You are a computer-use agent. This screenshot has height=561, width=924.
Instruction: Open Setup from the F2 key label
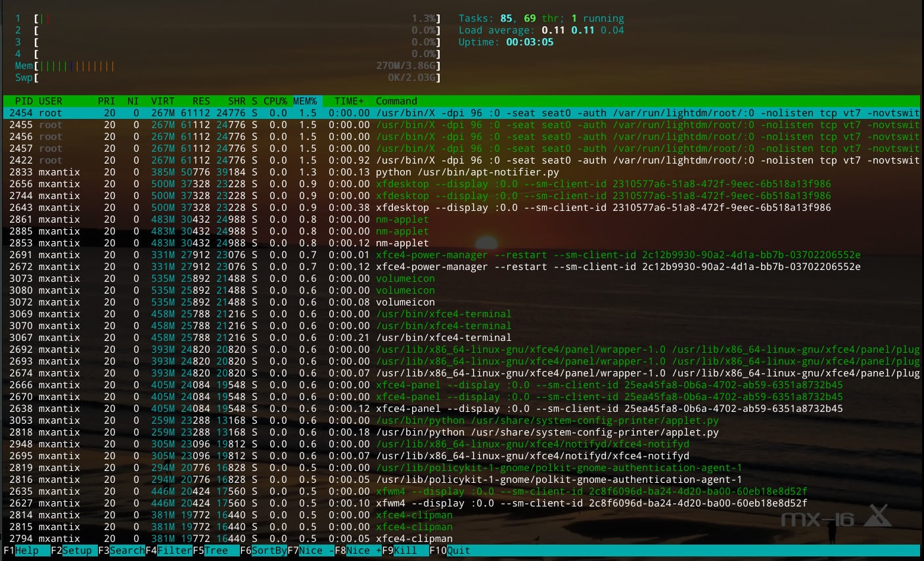(74, 550)
